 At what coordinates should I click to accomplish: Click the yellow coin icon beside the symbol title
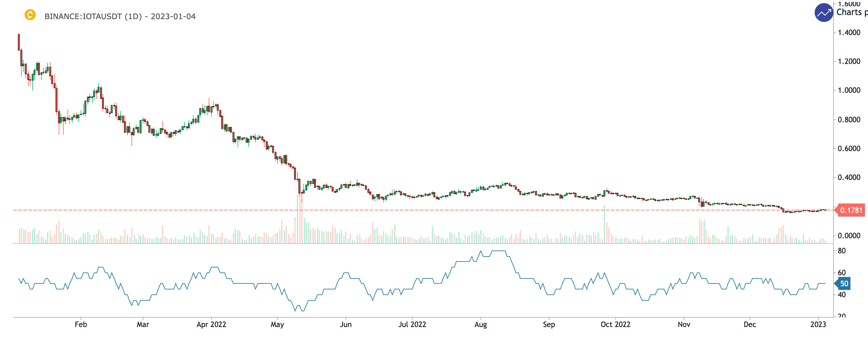pos(30,15)
